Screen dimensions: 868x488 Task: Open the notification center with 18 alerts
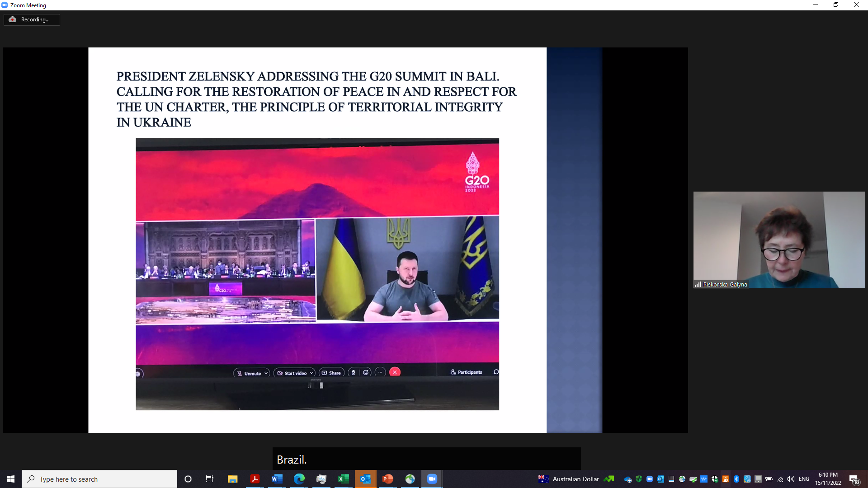(854, 479)
